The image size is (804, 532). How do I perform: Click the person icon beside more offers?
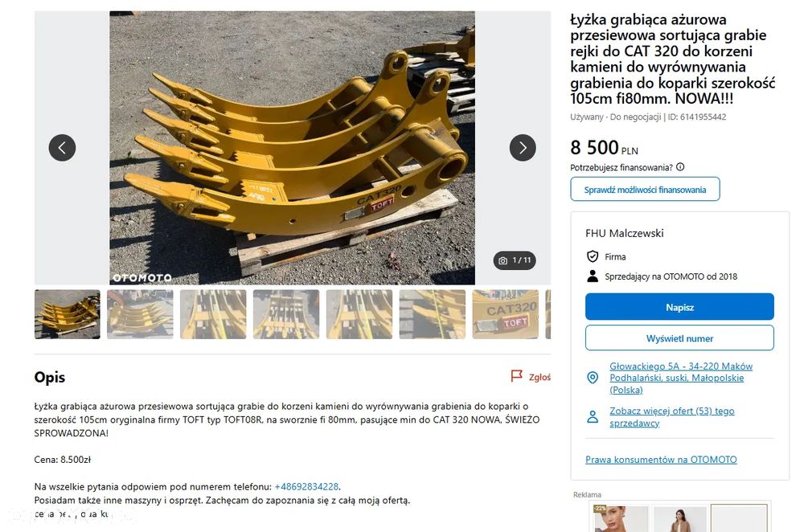[593, 417]
